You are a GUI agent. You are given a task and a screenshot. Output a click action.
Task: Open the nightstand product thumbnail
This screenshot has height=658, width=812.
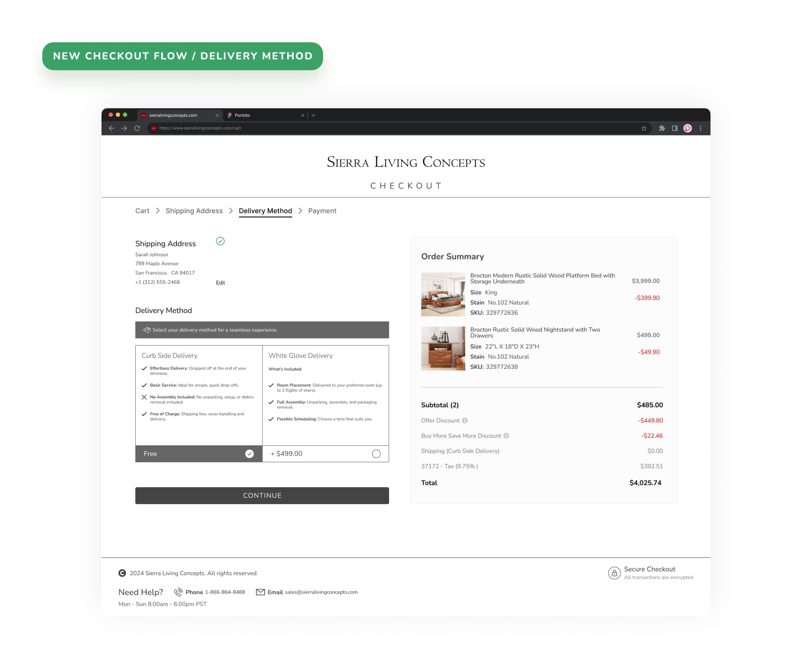pyautogui.click(x=443, y=348)
